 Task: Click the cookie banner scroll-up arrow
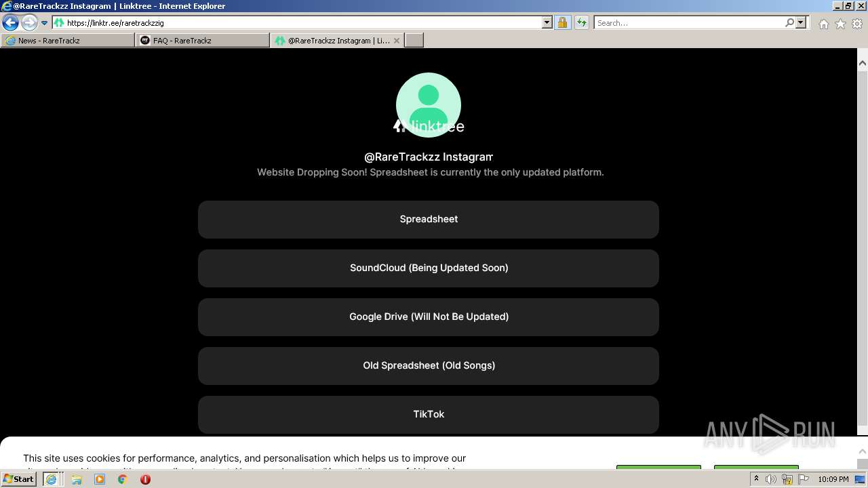click(863, 451)
